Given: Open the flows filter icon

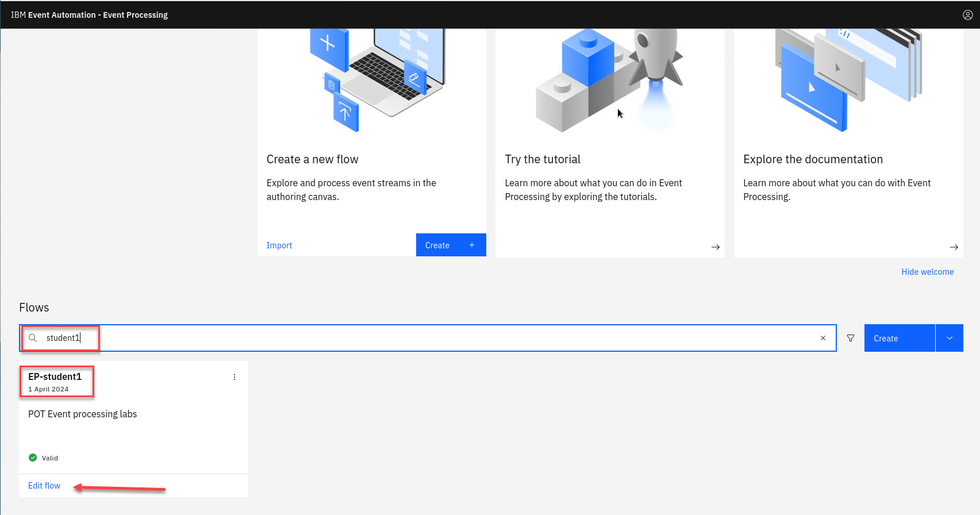Looking at the screenshot, I should point(850,339).
